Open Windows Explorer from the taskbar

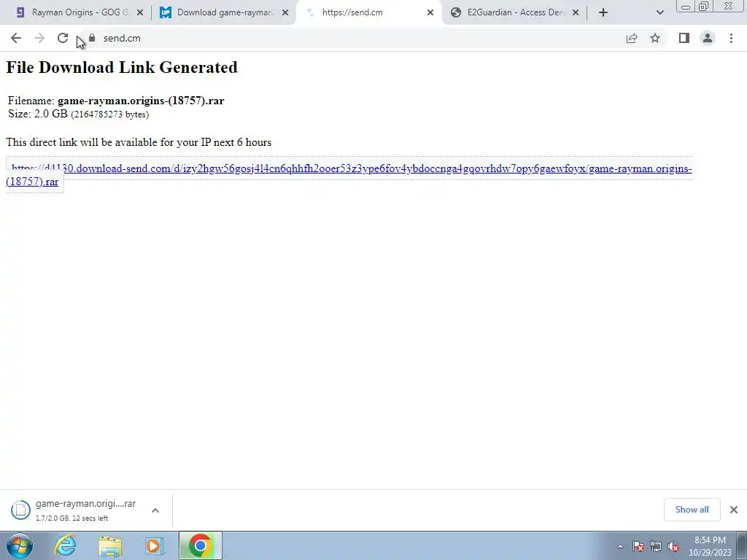click(110, 545)
